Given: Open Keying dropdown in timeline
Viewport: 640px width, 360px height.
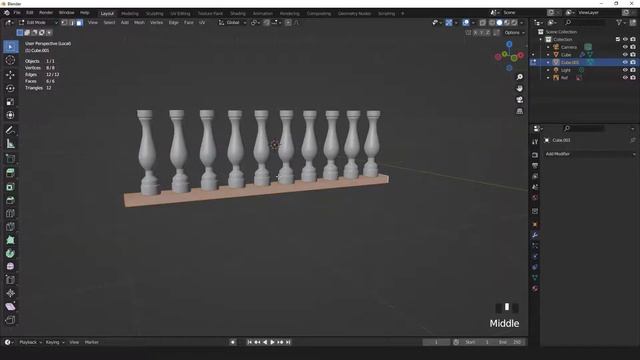Looking at the screenshot, I should [x=55, y=342].
